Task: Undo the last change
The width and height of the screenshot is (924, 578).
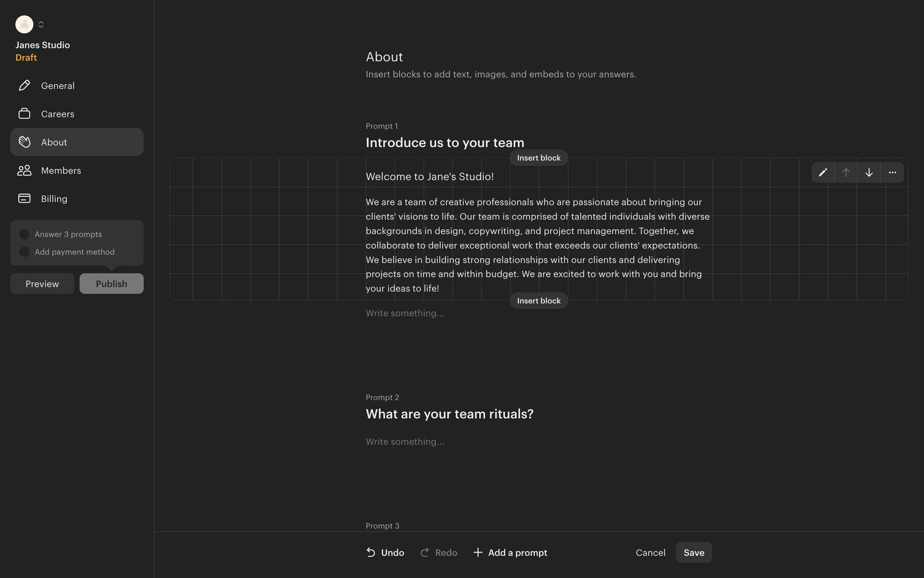Action: (385, 552)
